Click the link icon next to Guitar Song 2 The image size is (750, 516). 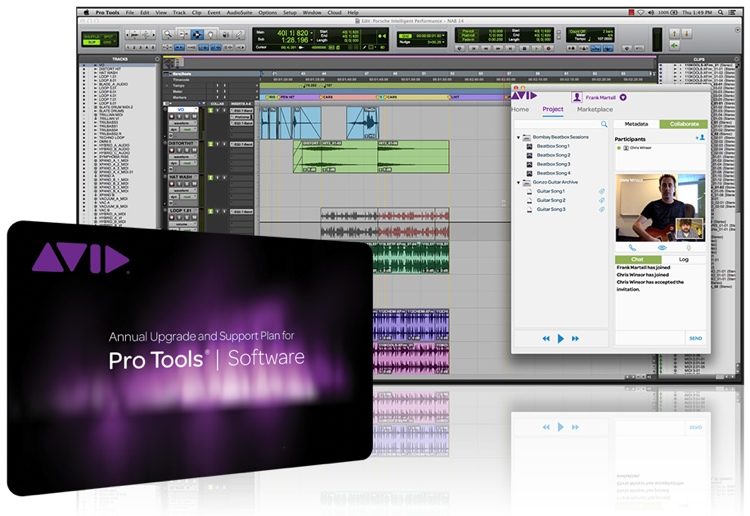pyautogui.click(x=602, y=200)
